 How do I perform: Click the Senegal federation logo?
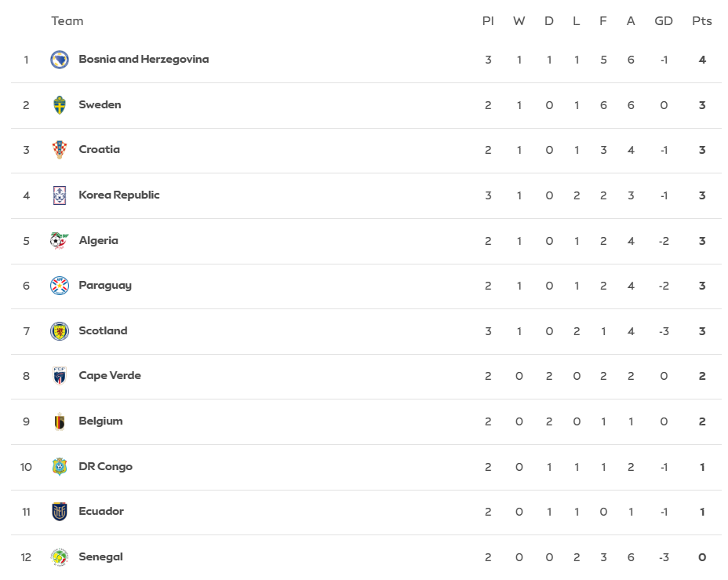(60, 556)
